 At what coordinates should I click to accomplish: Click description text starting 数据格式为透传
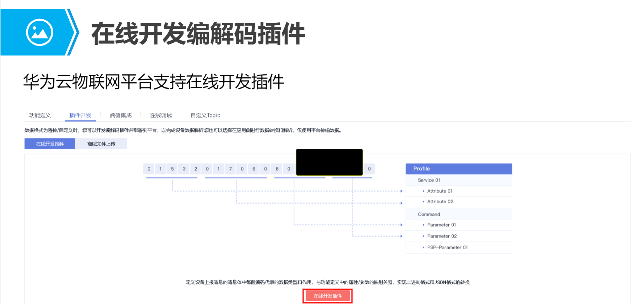tap(183, 130)
